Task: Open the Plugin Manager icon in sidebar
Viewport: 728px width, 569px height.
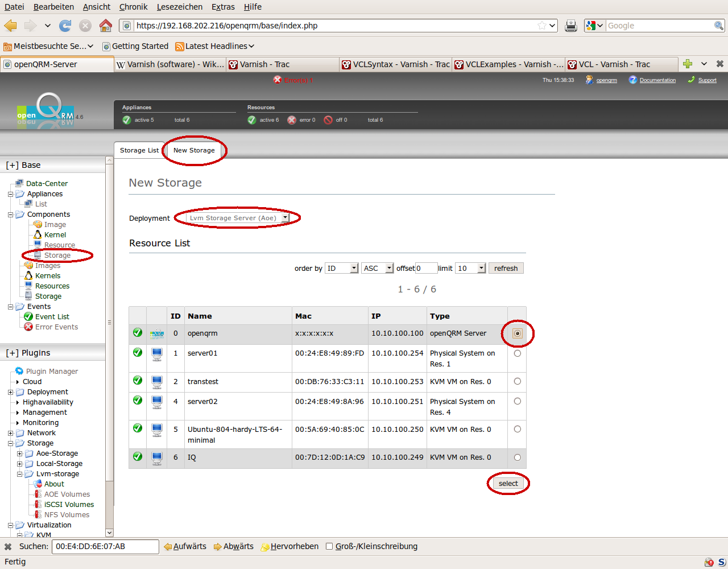Action: point(19,371)
